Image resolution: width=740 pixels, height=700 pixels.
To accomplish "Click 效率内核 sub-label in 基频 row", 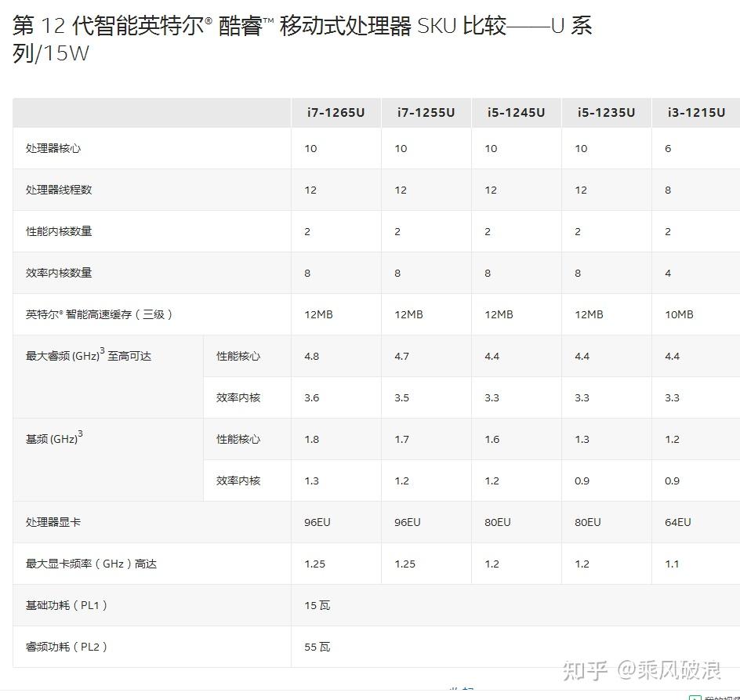I will pyautogui.click(x=238, y=481).
